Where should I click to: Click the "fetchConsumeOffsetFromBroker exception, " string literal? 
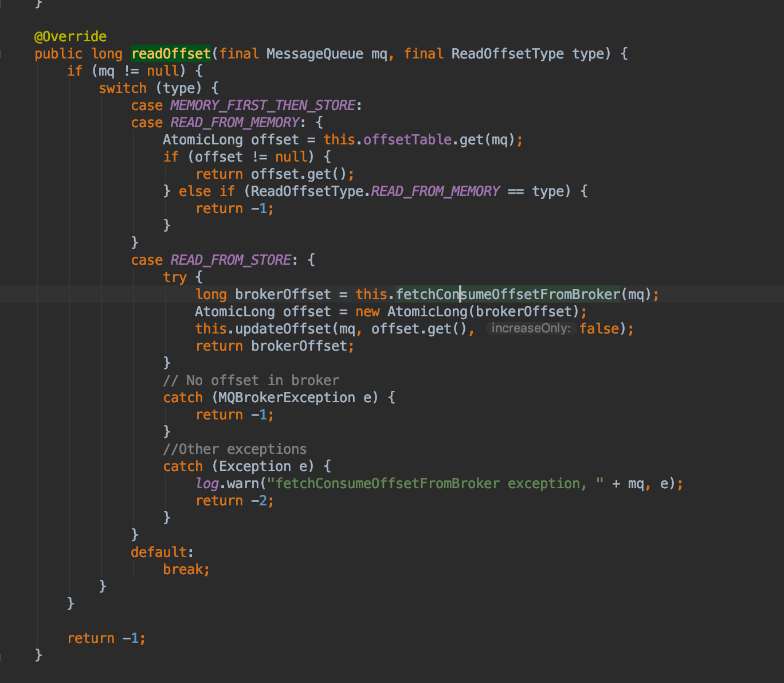436,484
